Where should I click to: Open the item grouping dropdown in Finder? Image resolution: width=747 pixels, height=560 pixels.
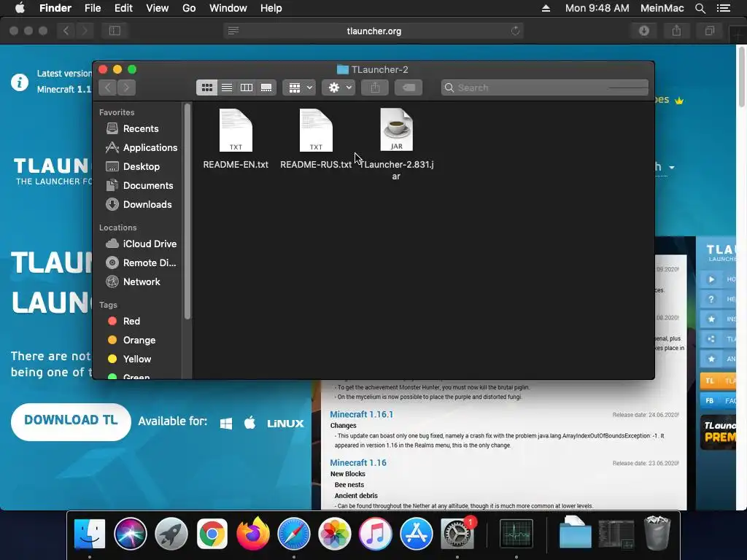pyautogui.click(x=299, y=87)
